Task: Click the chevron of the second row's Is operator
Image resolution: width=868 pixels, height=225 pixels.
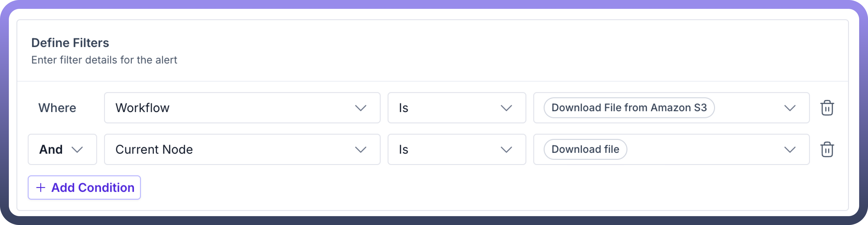Action: 506,149
